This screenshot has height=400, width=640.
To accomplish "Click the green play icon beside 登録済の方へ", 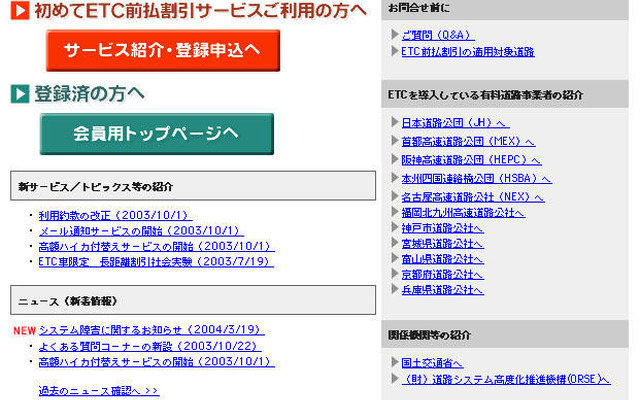I will (x=20, y=93).
